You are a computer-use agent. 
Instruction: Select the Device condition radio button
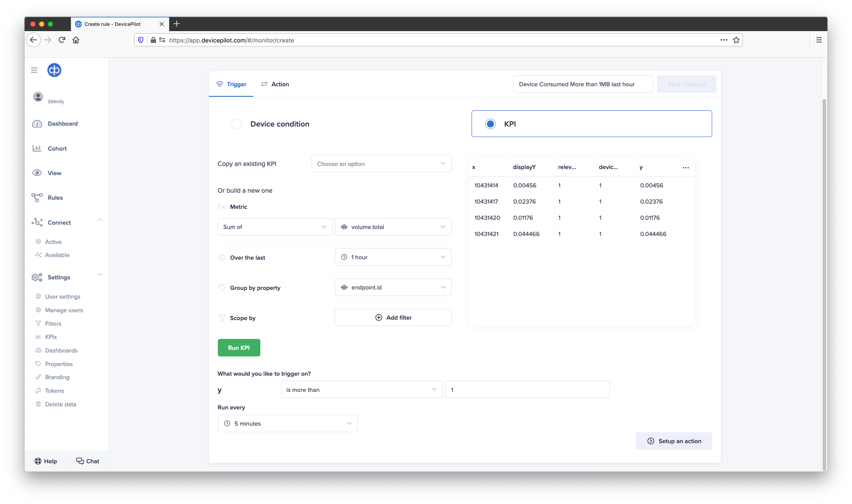pyautogui.click(x=237, y=124)
